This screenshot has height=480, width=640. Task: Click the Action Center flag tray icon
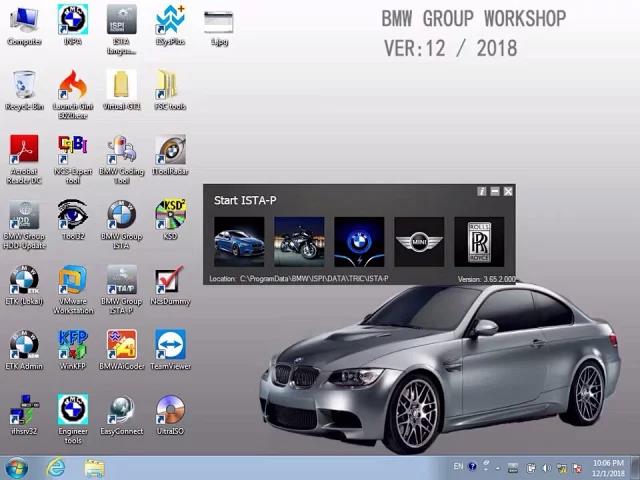pos(577,468)
